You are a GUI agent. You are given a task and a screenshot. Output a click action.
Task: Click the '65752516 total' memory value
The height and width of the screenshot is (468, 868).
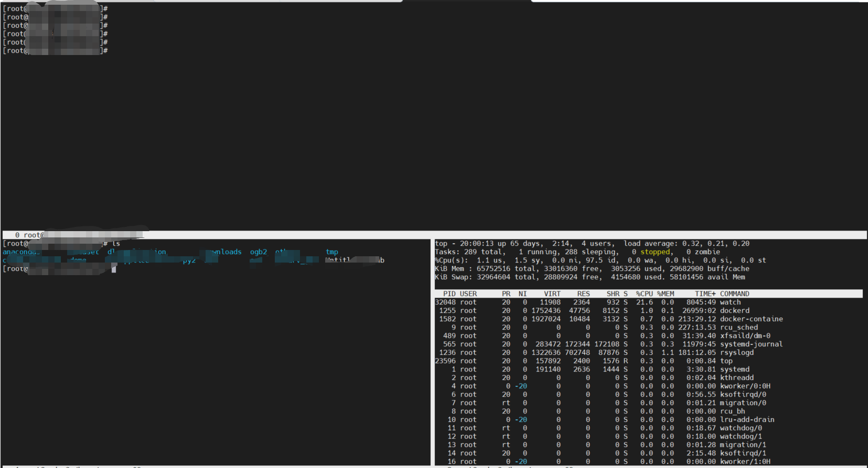506,269
